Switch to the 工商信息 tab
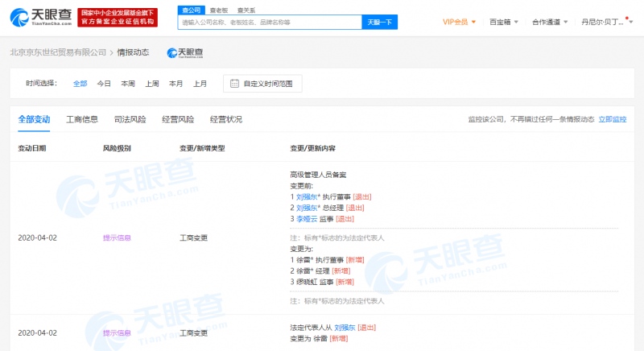Image resolution: width=644 pixels, height=351 pixels. 81,119
